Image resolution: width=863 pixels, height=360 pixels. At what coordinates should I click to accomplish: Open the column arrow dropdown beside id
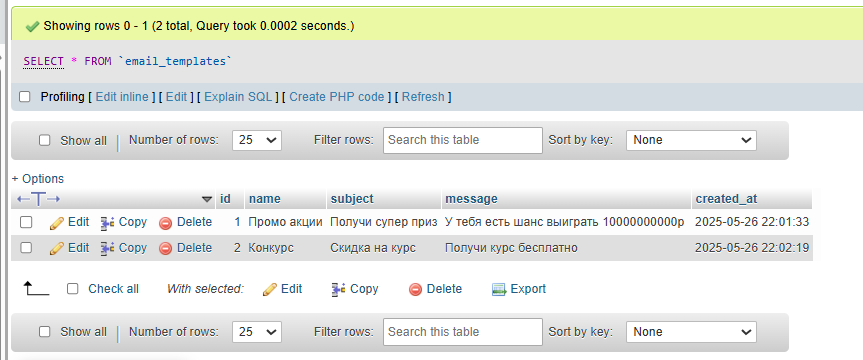pyautogui.click(x=207, y=199)
